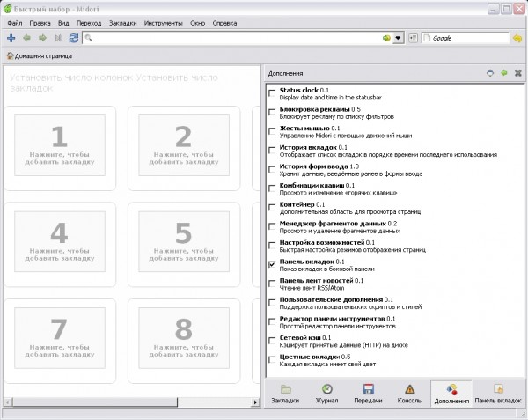Enable the Менеджер фрагментов данных checkbox
Image resolution: width=528 pixels, height=420 pixels.
(x=272, y=226)
